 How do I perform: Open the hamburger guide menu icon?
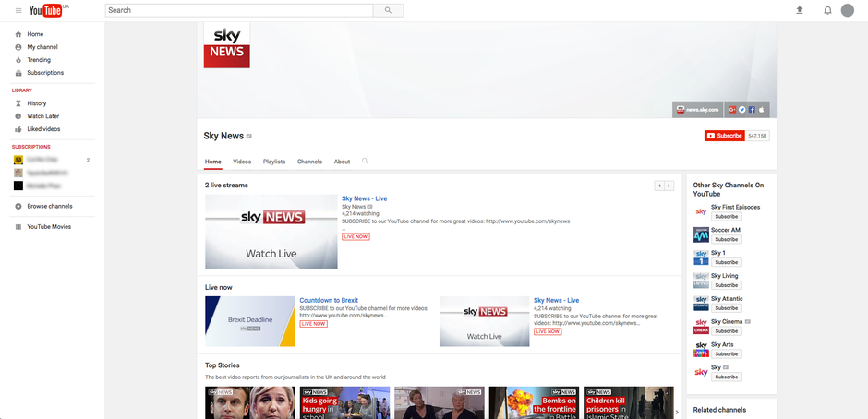pos(18,10)
